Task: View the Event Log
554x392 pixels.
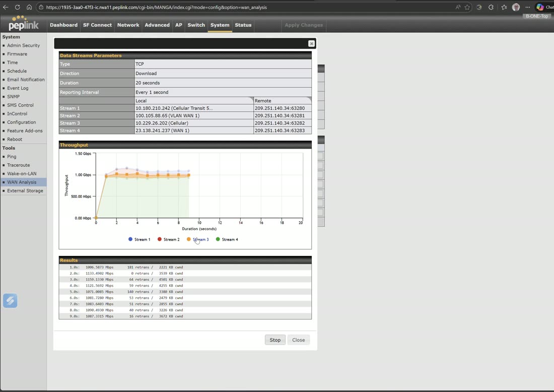Action: coord(18,88)
